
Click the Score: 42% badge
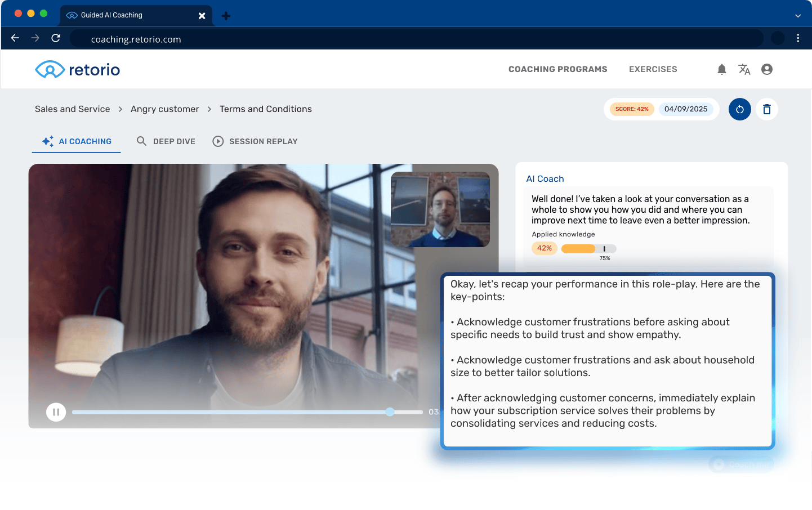coord(632,109)
